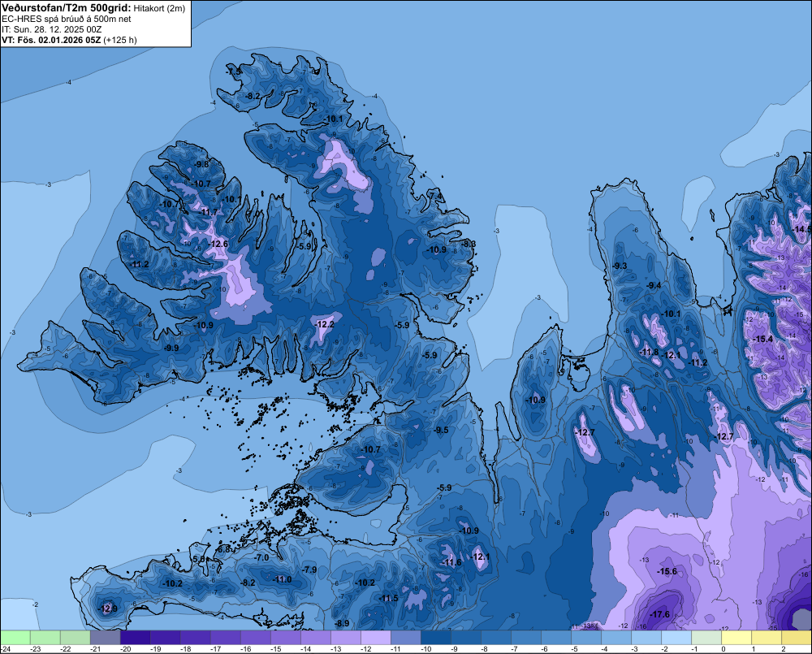Click the -11.5 temperature value on the map
This screenshot has height=654, width=812.
coord(388,598)
